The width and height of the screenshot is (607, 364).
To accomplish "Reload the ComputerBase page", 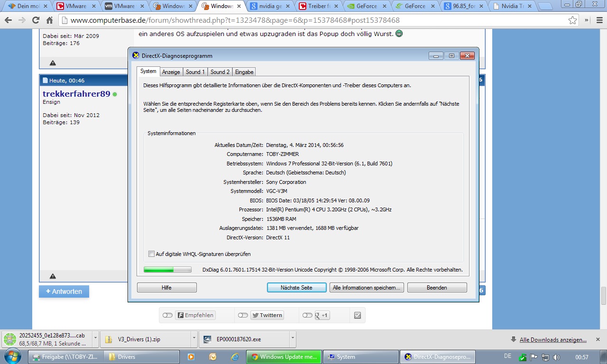I will pyautogui.click(x=36, y=20).
